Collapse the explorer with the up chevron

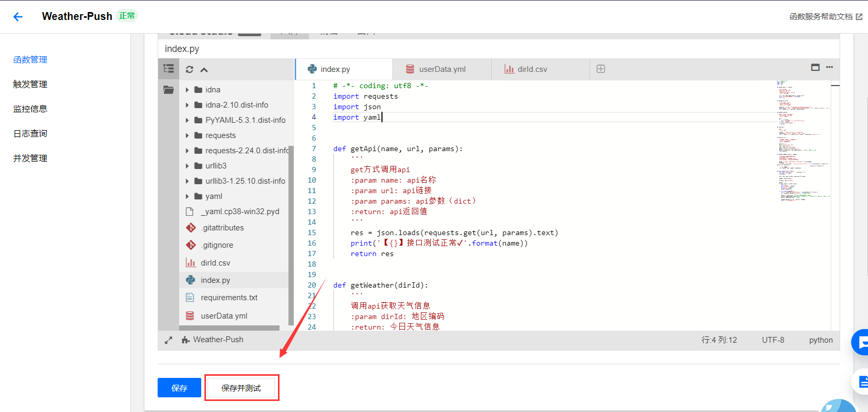pyautogui.click(x=204, y=70)
